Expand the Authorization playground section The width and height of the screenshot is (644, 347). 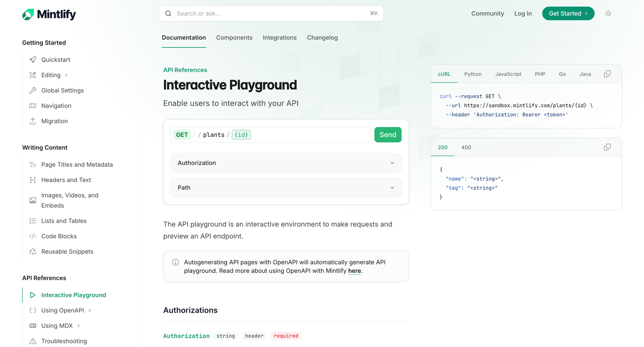click(286, 163)
